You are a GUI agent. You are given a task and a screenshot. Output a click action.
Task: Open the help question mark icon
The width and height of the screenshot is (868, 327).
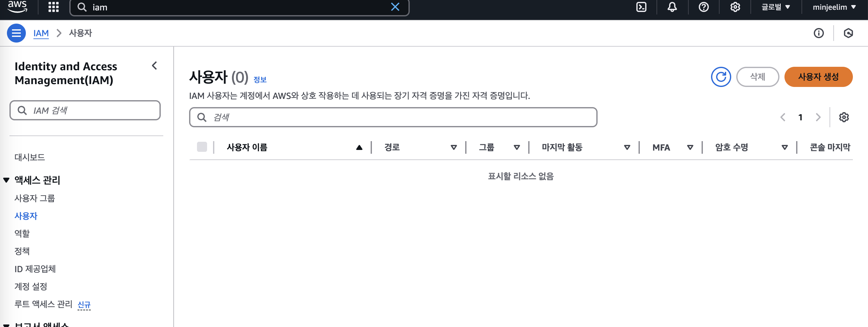pos(703,7)
